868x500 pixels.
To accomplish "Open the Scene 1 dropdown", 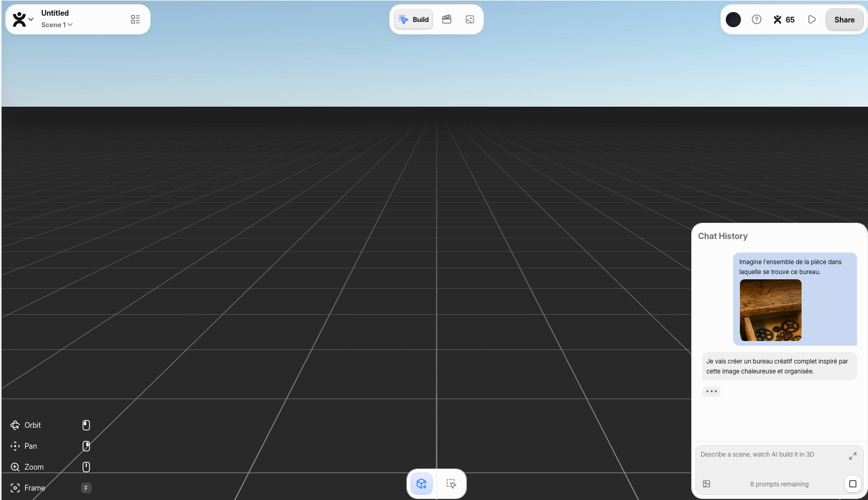I will point(57,25).
